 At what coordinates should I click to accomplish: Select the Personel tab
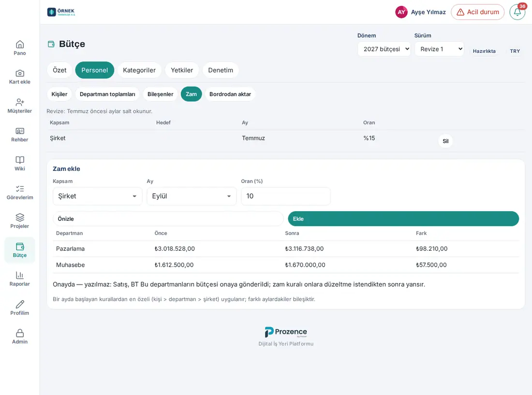[95, 70]
